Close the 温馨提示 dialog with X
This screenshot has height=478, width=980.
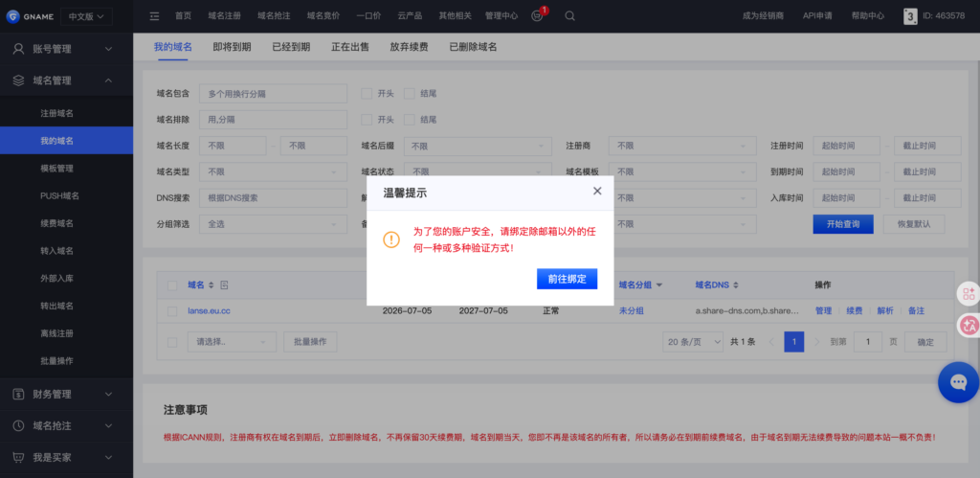tap(597, 191)
